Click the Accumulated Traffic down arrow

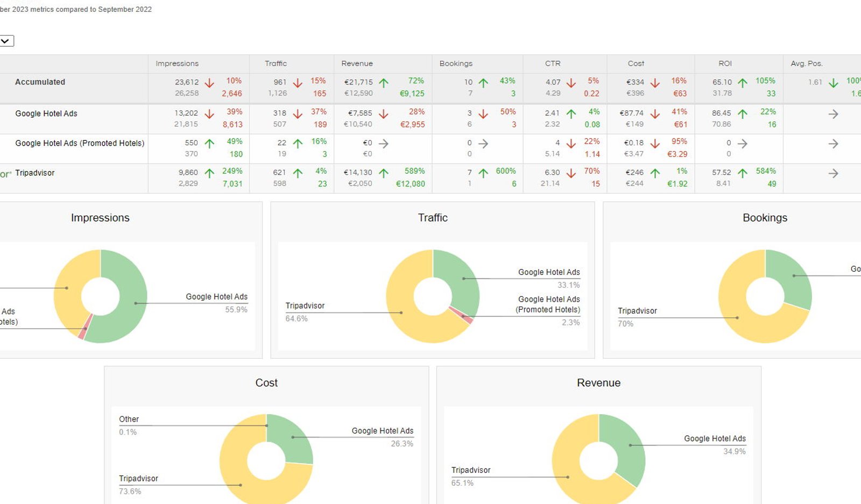[x=298, y=83]
